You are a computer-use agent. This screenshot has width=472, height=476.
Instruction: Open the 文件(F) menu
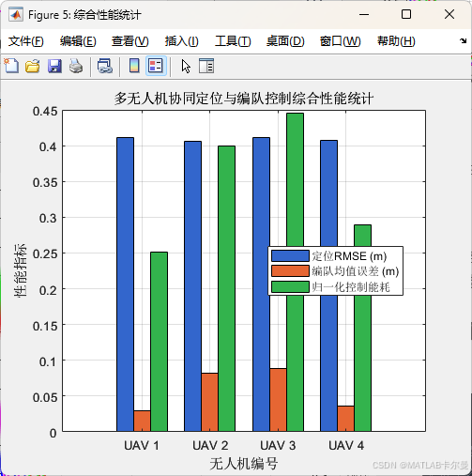[x=25, y=41]
